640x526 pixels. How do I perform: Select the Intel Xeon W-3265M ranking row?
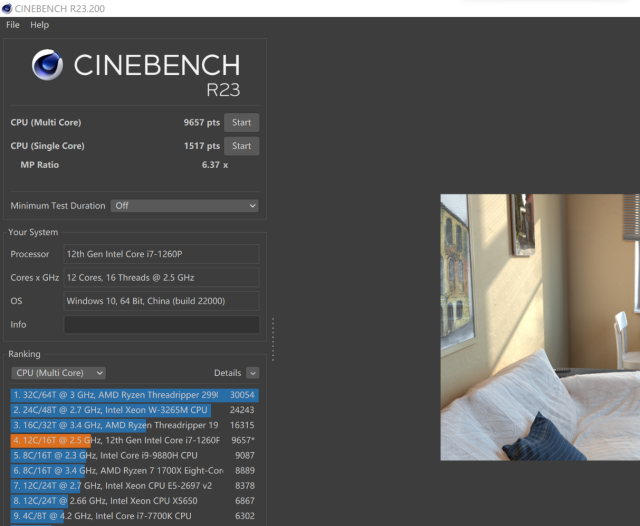[135, 410]
